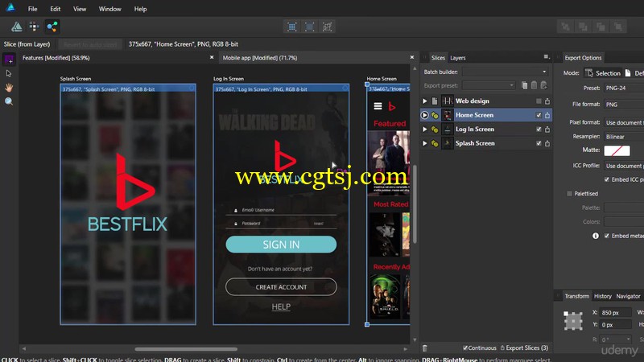Click the trash delete slice icon
Screen dimensions: 644x362
tap(425, 348)
